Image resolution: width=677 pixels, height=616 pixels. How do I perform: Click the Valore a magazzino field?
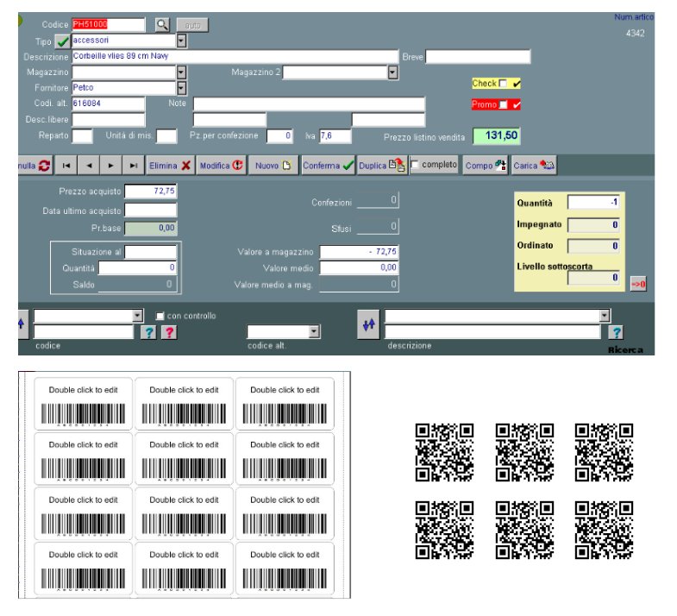(359, 252)
